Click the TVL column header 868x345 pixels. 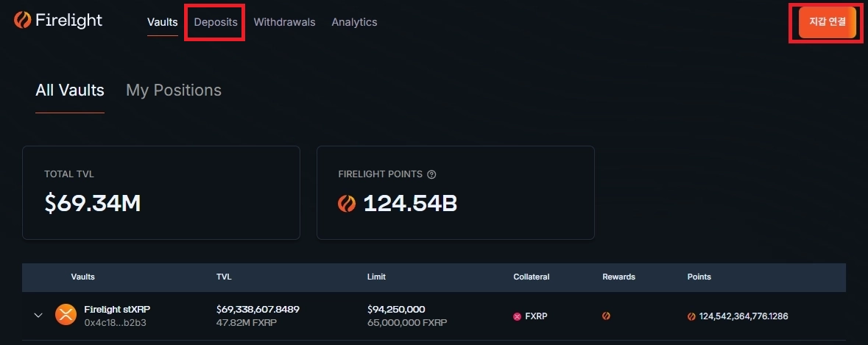pyautogui.click(x=224, y=277)
